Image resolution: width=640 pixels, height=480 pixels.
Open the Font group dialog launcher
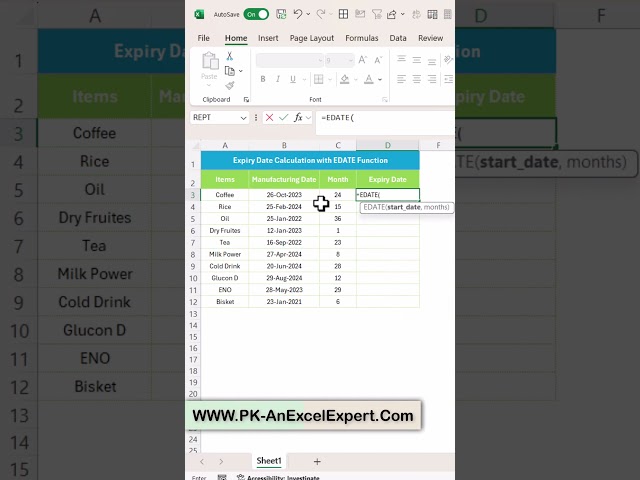(384, 100)
